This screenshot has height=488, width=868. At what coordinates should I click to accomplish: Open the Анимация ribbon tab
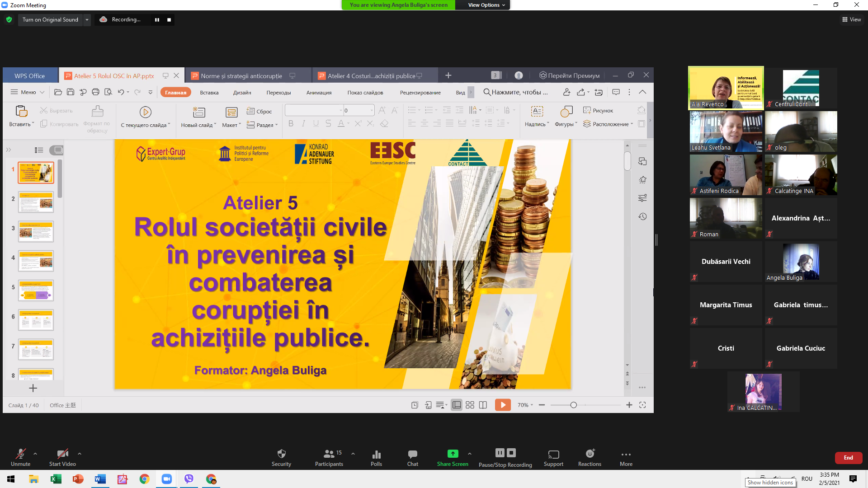[319, 93]
